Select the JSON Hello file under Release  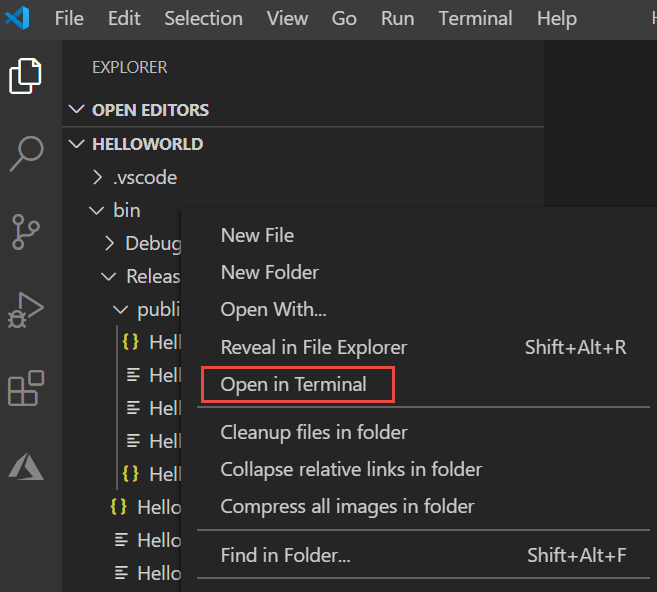[145, 507]
